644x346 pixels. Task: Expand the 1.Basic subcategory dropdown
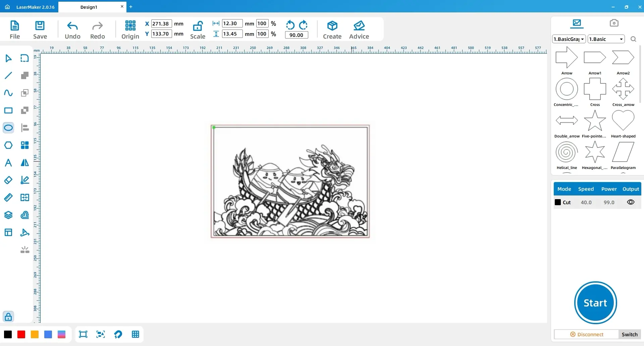click(606, 39)
